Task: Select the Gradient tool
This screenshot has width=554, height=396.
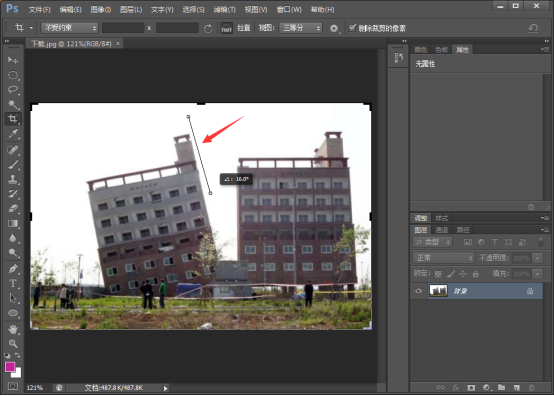Action: [13, 223]
